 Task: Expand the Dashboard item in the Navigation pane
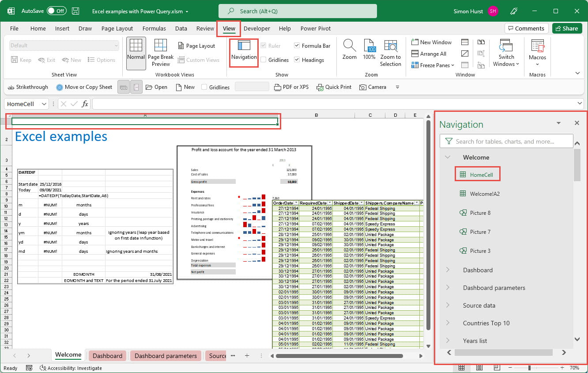click(448, 270)
